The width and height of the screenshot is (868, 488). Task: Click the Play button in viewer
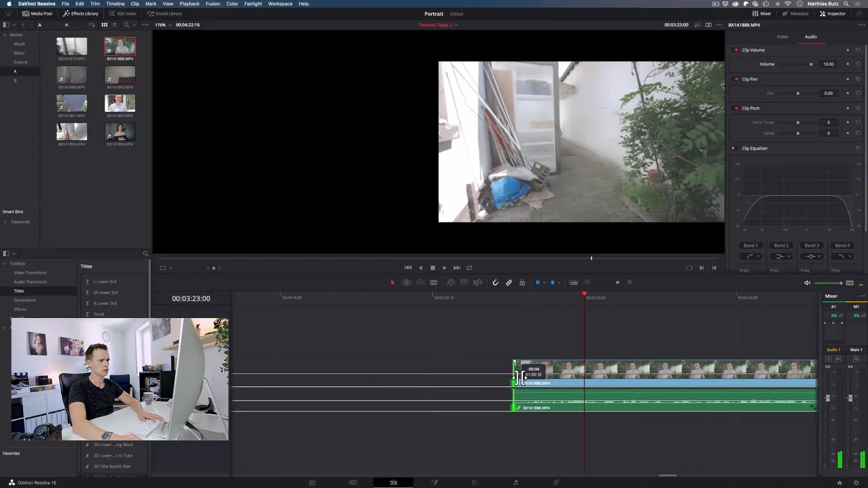click(445, 268)
